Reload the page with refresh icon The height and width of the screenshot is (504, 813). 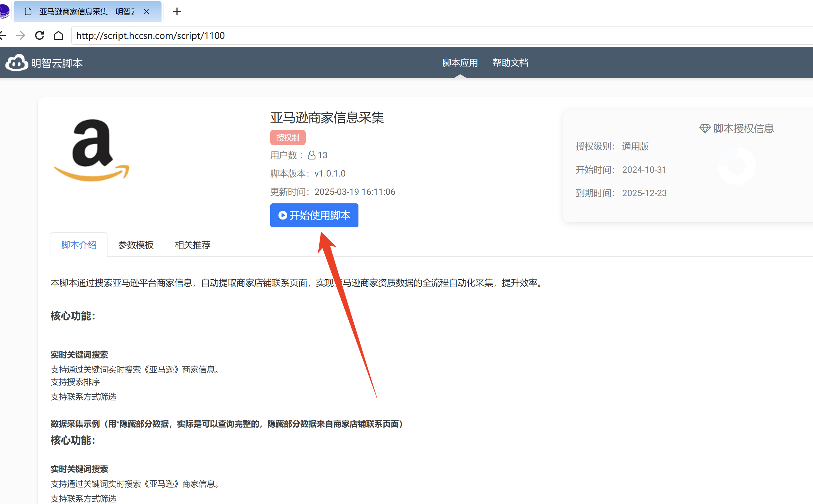pos(40,35)
